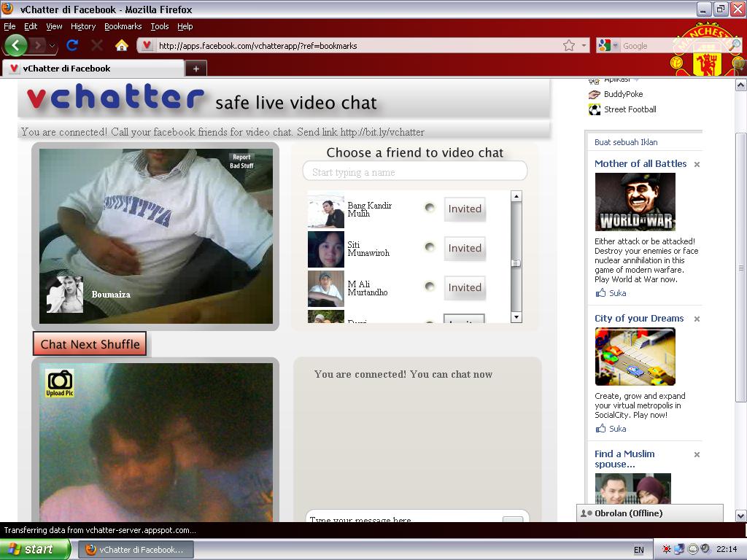747x560 pixels.
Task: Click Invited button for Bang Kandir Mulih
Action: pos(465,209)
